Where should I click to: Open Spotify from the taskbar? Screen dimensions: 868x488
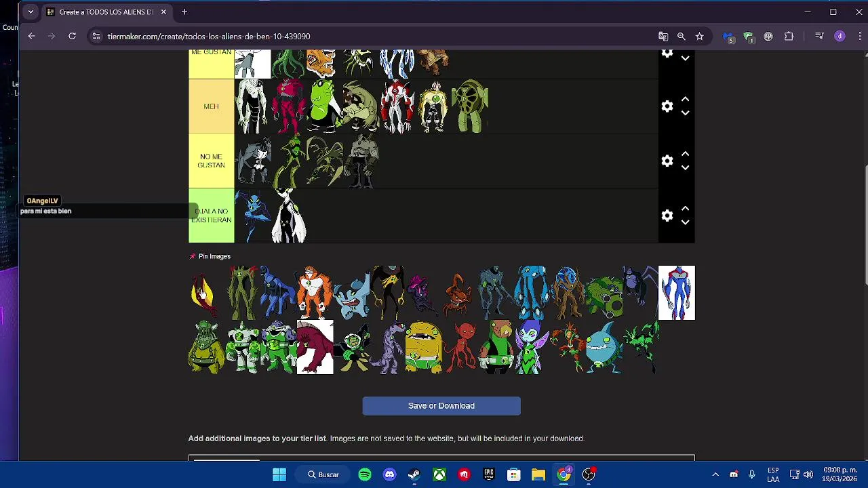click(365, 474)
